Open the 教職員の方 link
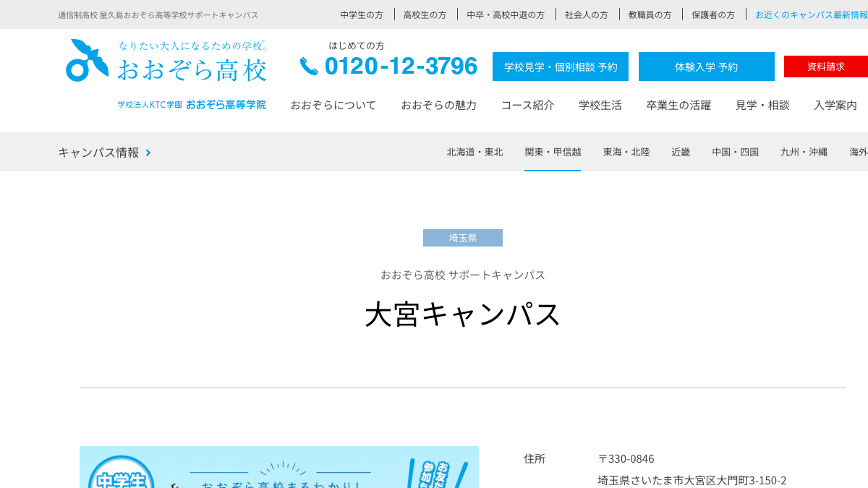The height and width of the screenshot is (488, 868). pos(650,14)
